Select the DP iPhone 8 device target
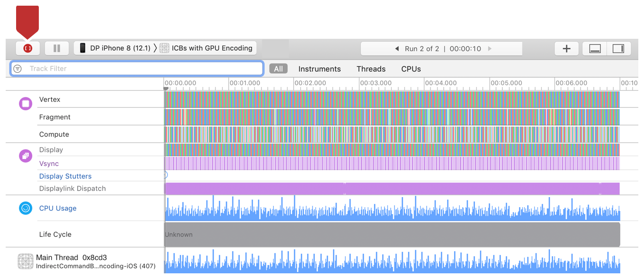Screen dimensions: 644x279 coord(115,48)
